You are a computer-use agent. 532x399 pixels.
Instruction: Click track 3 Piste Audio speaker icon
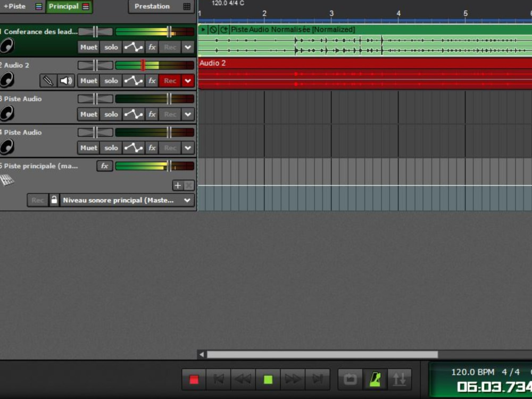(7, 113)
